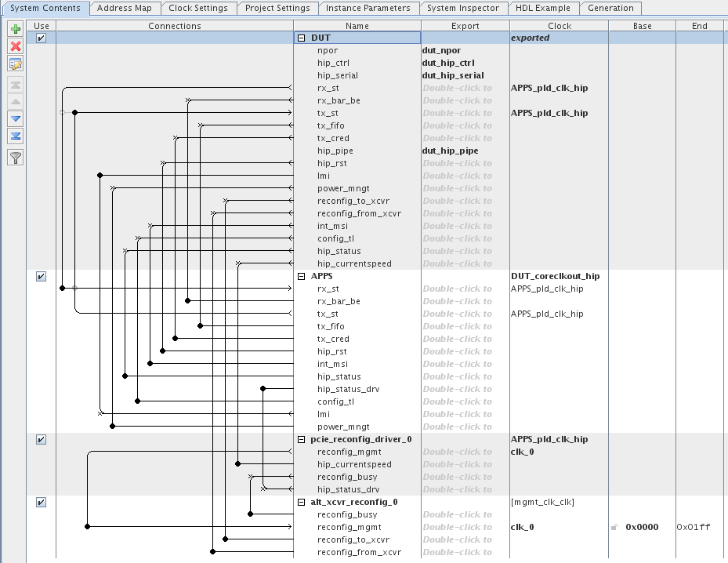Screen dimensions: 728x563
Task: Click the red X remove component icon
Action: pyautogui.click(x=15, y=46)
